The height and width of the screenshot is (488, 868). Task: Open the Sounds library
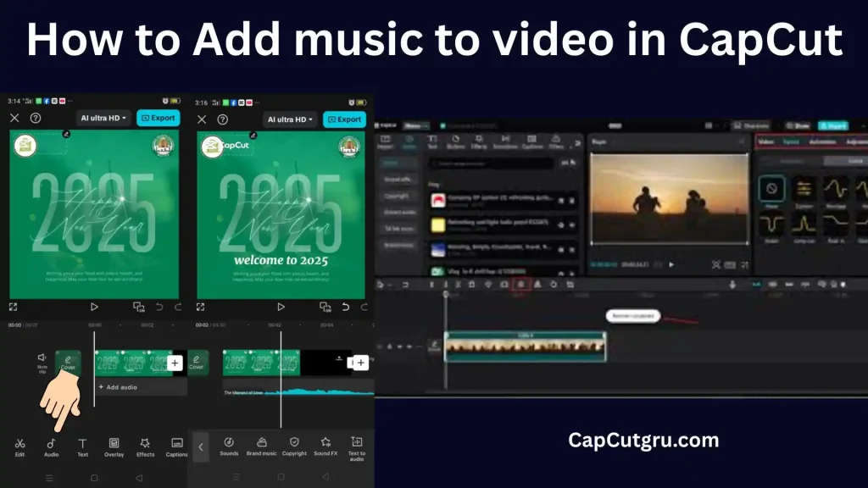[229, 446]
